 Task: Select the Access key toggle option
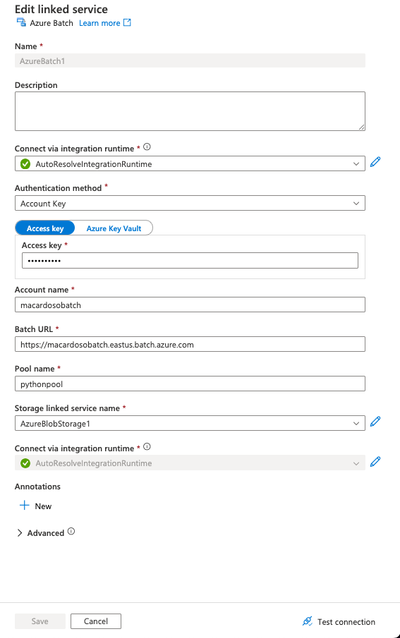(45, 228)
